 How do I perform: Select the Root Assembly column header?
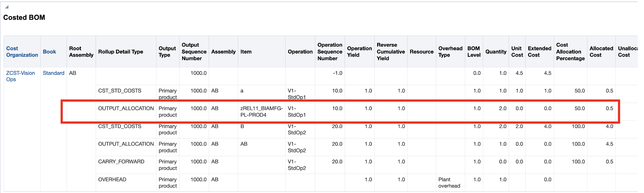click(81, 52)
